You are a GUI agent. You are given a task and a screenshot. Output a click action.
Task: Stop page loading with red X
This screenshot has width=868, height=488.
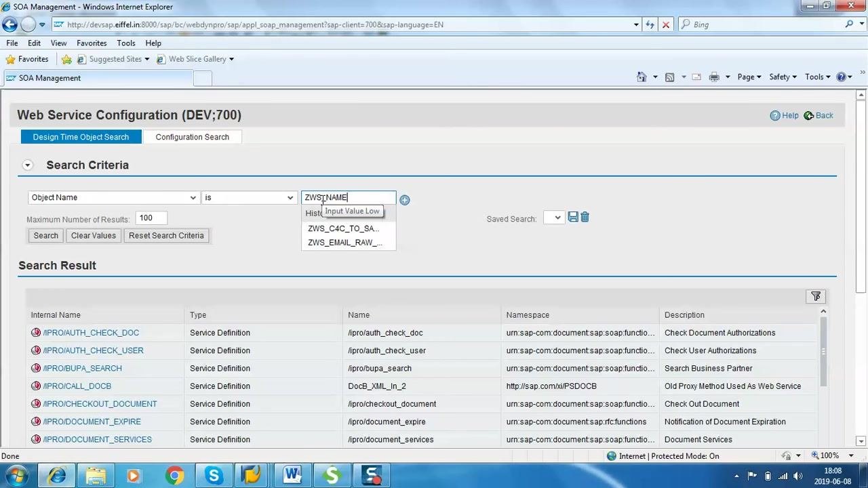point(665,24)
